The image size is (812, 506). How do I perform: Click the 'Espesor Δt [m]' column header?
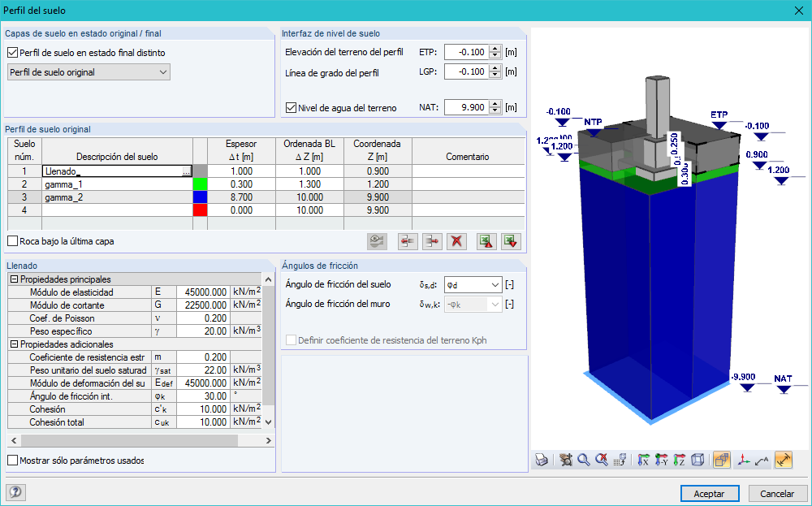tap(241, 151)
